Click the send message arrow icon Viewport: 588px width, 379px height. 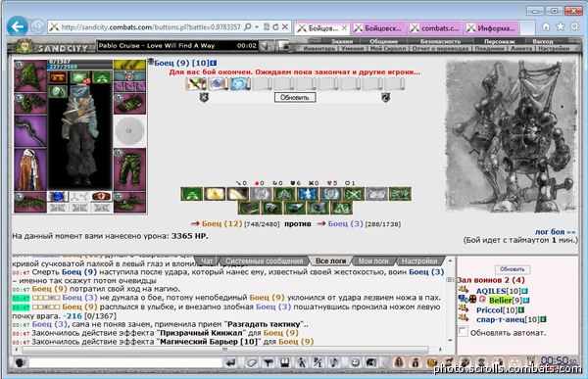pos(231,362)
